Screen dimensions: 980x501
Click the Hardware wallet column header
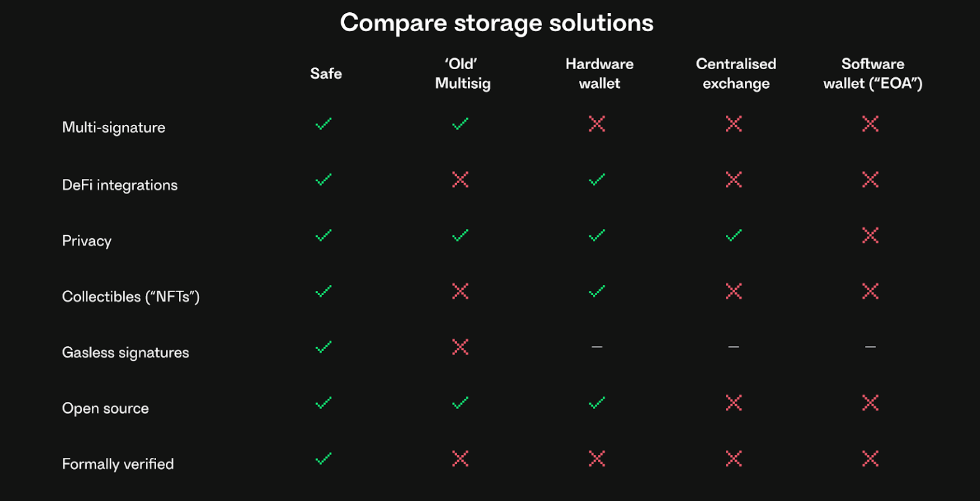[600, 73]
